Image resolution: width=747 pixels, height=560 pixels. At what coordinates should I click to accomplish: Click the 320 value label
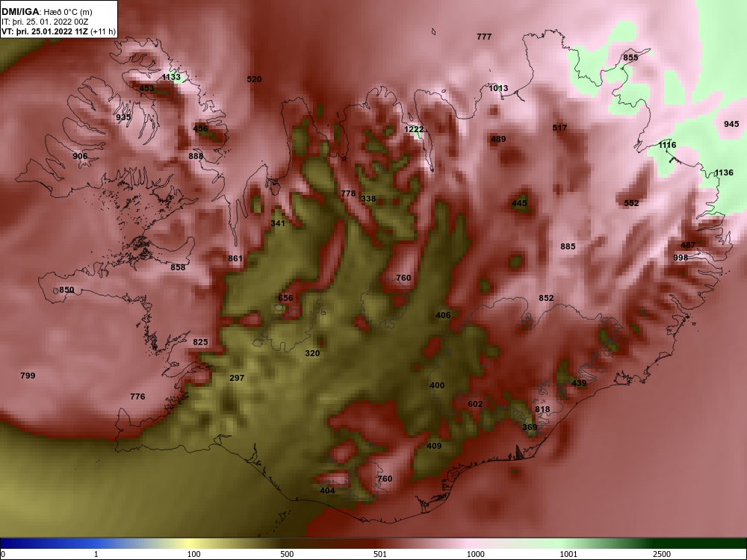(312, 353)
